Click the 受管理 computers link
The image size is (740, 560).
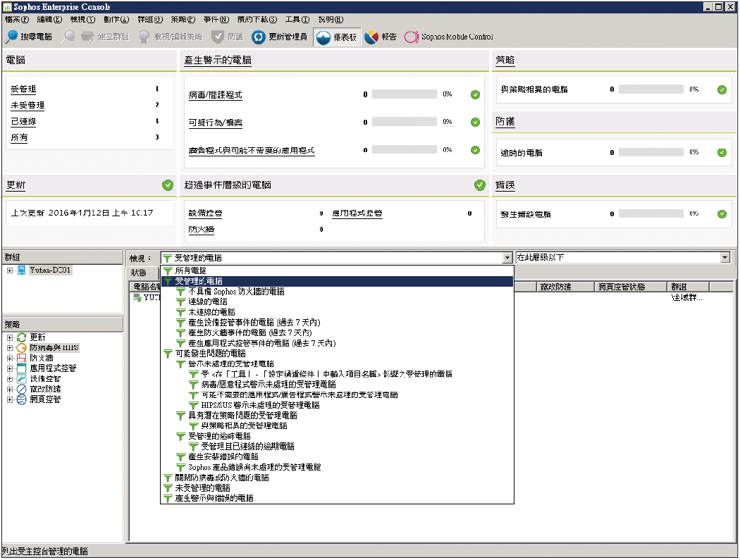(23, 89)
